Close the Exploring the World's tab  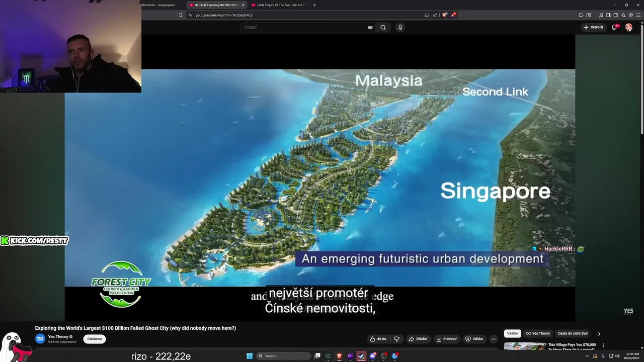coord(243,5)
